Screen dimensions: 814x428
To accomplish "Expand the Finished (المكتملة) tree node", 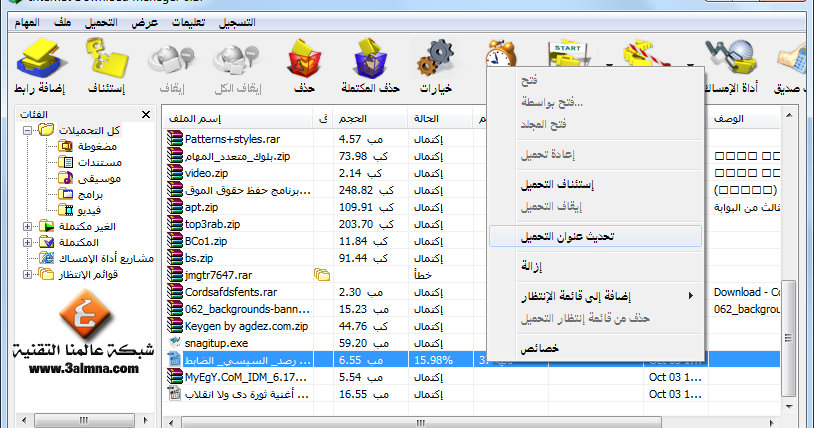I will pos(28,243).
